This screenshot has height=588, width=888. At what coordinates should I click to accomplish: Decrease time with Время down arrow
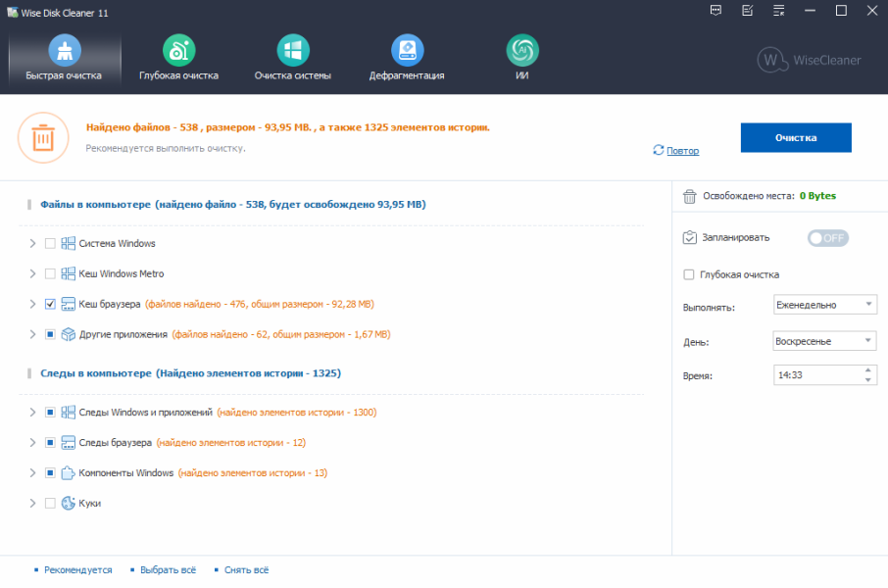(x=868, y=380)
